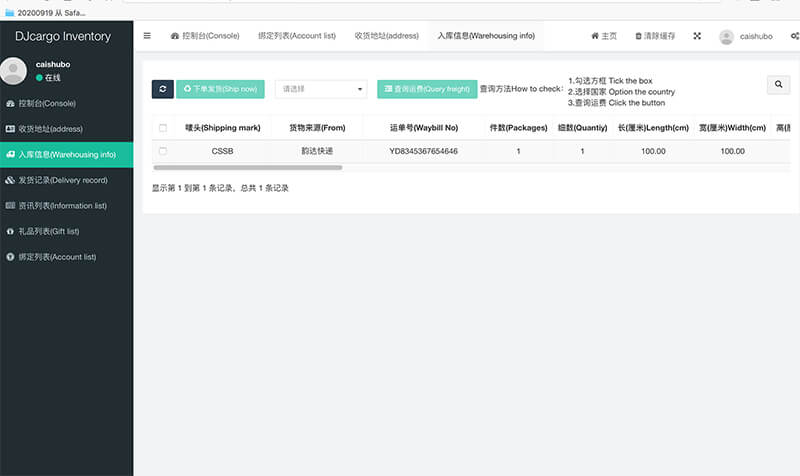Click 细数(Quantiy) column header
Viewport: 800px width, 476px height.
(582, 128)
